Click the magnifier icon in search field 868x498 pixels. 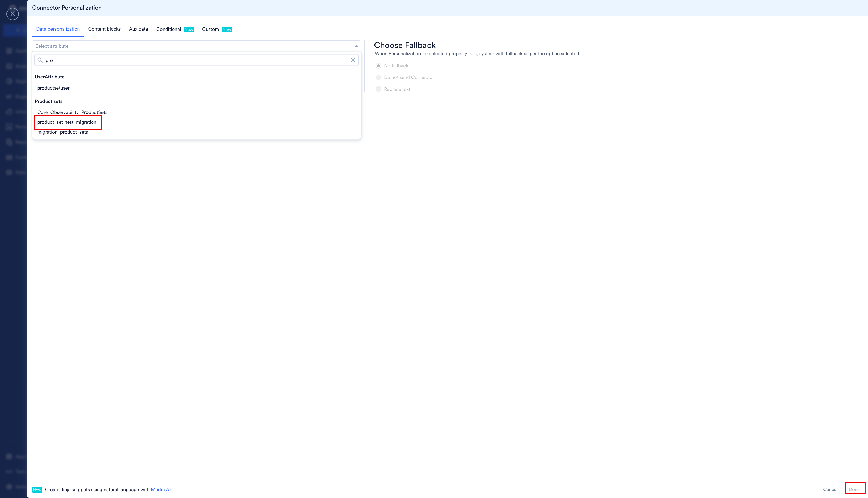pyautogui.click(x=40, y=60)
